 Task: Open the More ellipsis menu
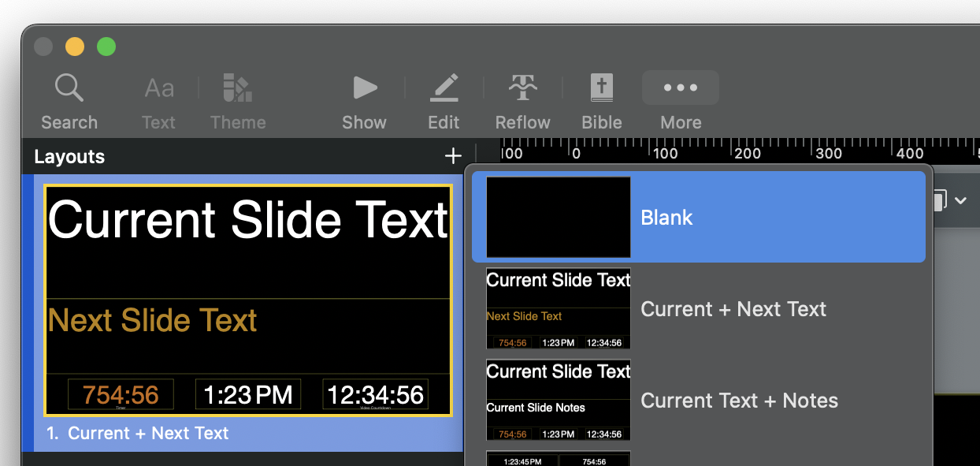681,88
